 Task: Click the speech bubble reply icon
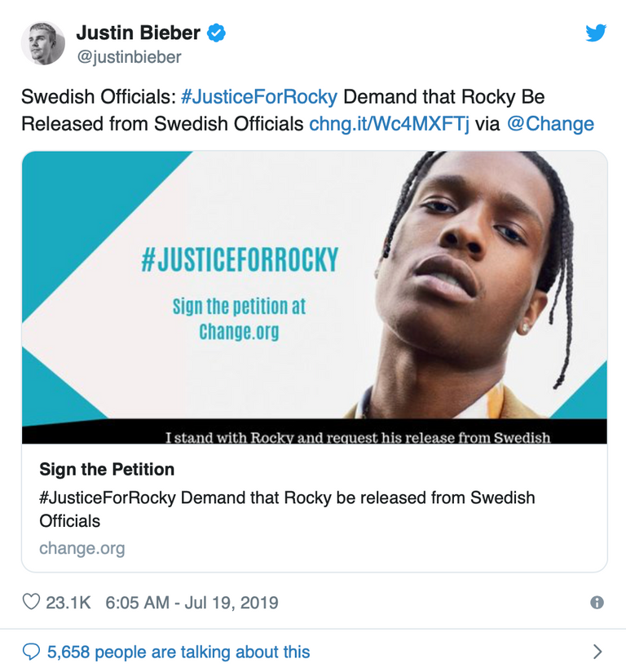[31, 652]
